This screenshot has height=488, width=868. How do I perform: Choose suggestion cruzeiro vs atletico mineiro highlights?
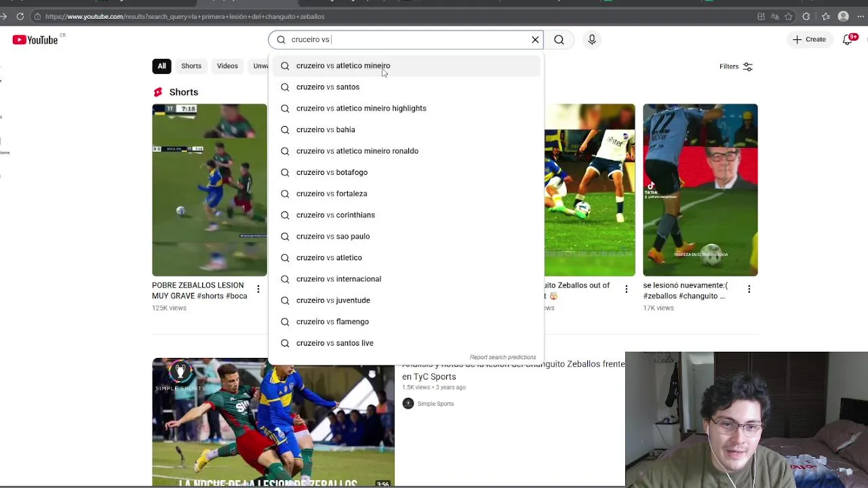406,108
